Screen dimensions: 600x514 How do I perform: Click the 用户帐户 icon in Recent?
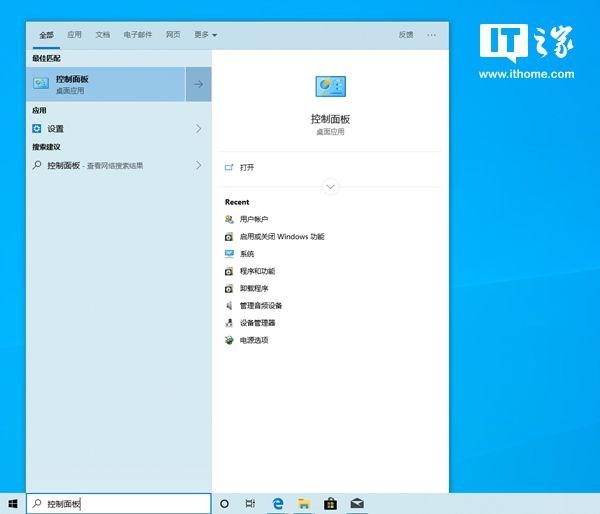click(x=229, y=219)
